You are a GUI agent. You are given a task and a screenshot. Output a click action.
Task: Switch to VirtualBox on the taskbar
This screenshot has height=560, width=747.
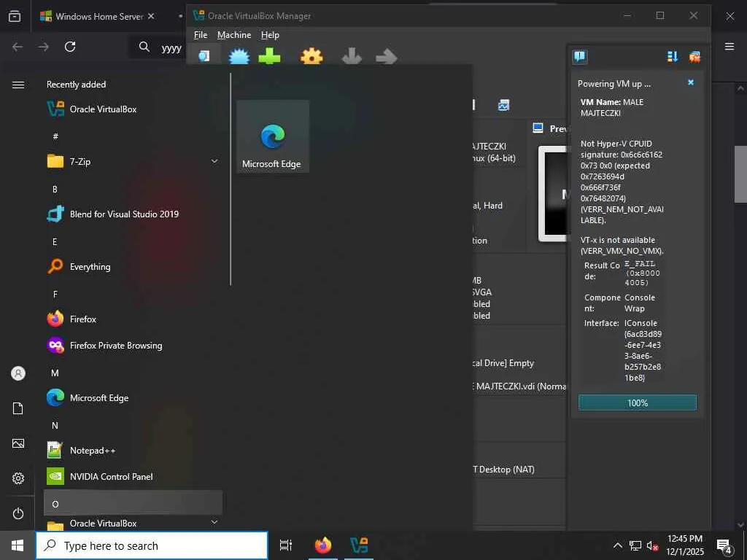pos(359,545)
